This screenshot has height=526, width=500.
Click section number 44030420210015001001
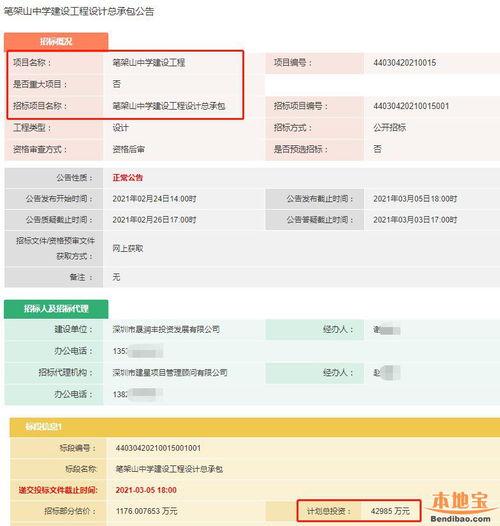tap(158, 448)
